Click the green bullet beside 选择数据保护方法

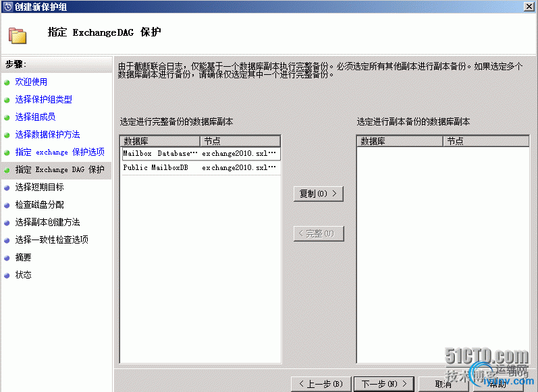tap(7, 135)
